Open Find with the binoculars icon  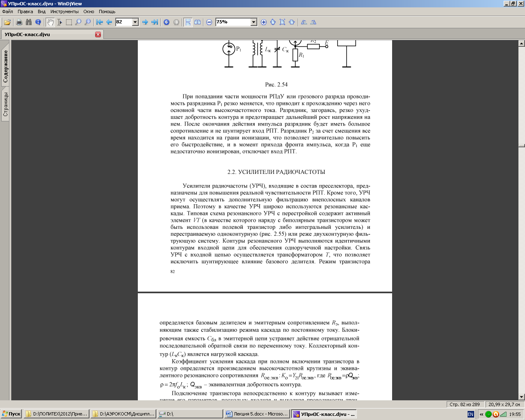point(29,22)
